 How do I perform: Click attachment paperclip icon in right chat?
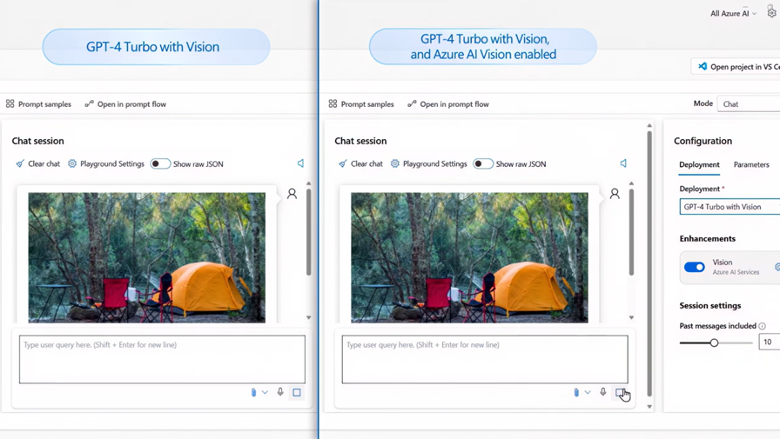point(577,392)
